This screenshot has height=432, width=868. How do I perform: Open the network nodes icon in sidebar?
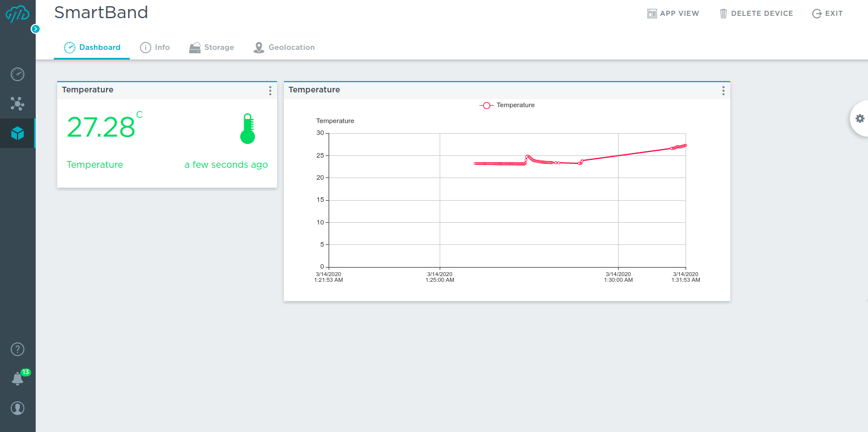coord(18,103)
